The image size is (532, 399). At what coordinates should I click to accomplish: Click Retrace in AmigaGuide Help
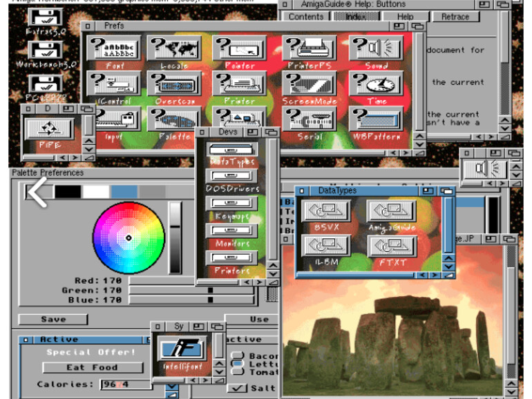pyautogui.click(x=455, y=17)
